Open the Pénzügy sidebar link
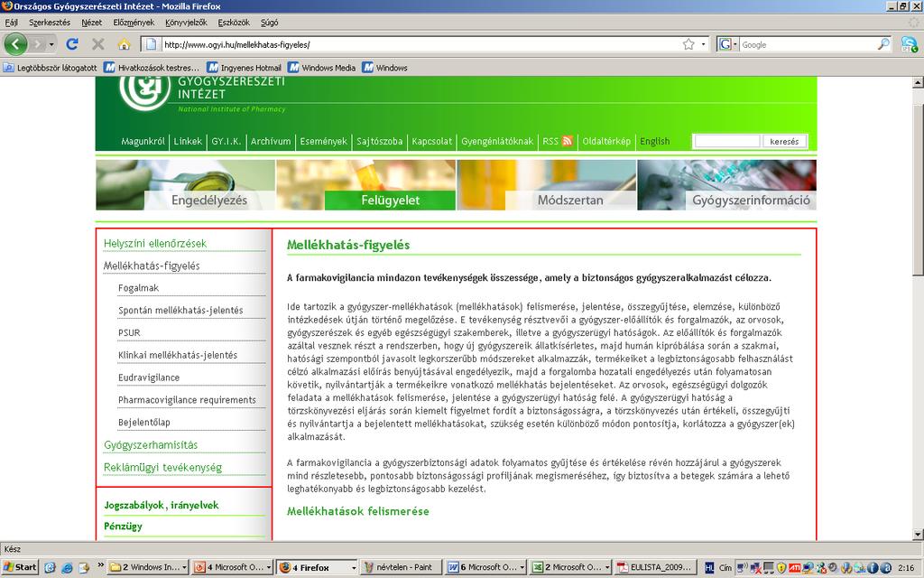Image resolution: width=924 pixels, height=578 pixels. coord(123,527)
